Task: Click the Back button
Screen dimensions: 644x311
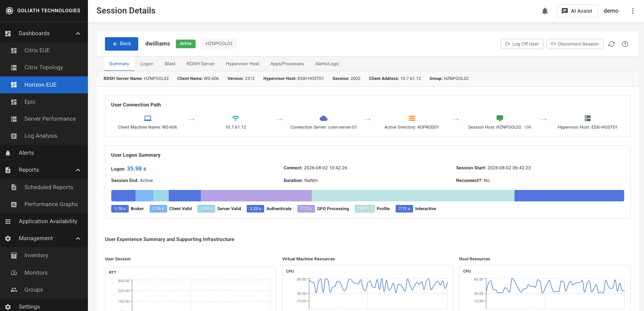Action: coord(122,44)
